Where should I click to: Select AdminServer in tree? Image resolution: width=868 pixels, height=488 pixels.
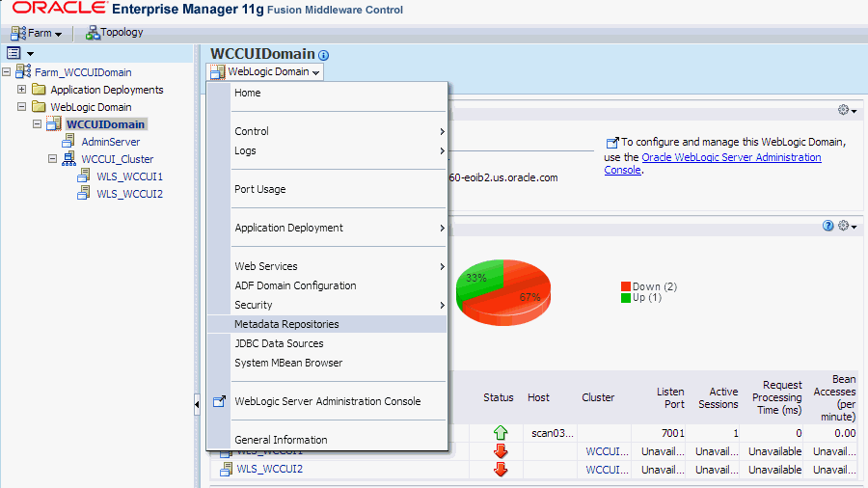111,142
